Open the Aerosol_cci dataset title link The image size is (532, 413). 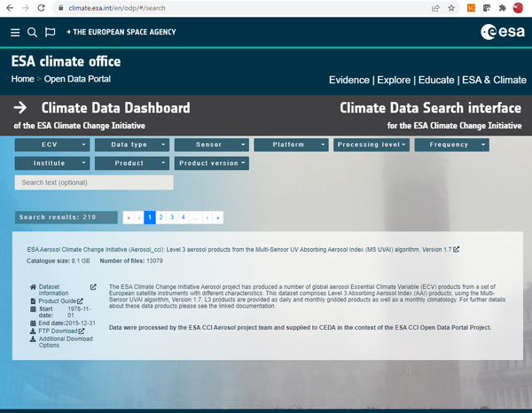pos(239,250)
